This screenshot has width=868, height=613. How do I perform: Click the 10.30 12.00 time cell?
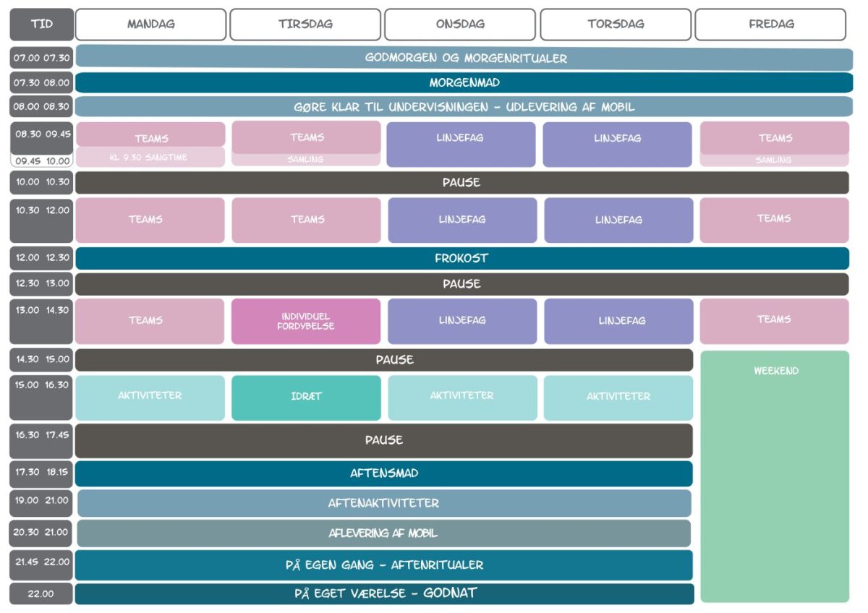point(41,220)
